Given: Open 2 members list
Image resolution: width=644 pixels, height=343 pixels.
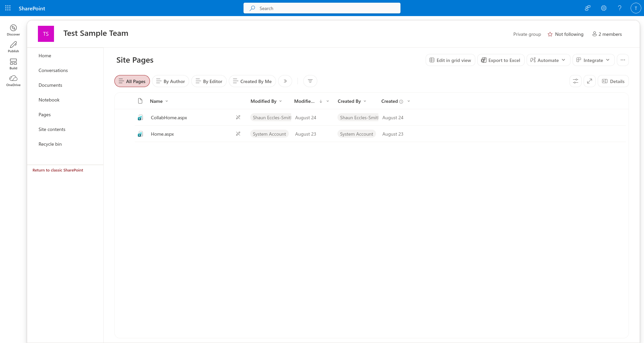Looking at the screenshot, I should coord(607,34).
